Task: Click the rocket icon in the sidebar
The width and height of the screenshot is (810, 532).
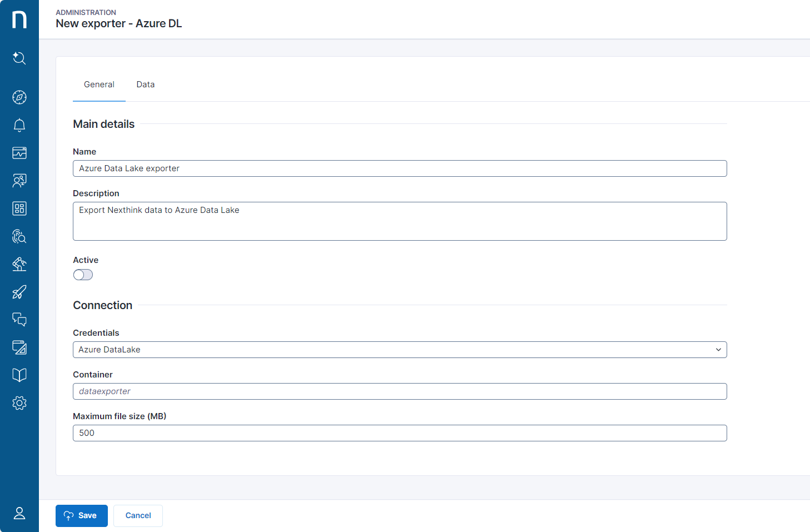Action: click(x=19, y=292)
